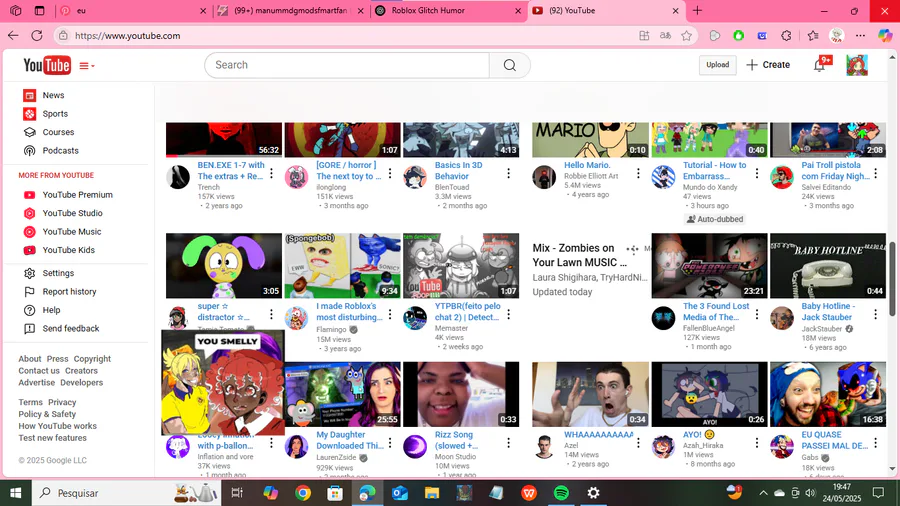Viewport: 900px width, 506px height.
Task: Go to YouTube home via logo
Action: (47, 65)
